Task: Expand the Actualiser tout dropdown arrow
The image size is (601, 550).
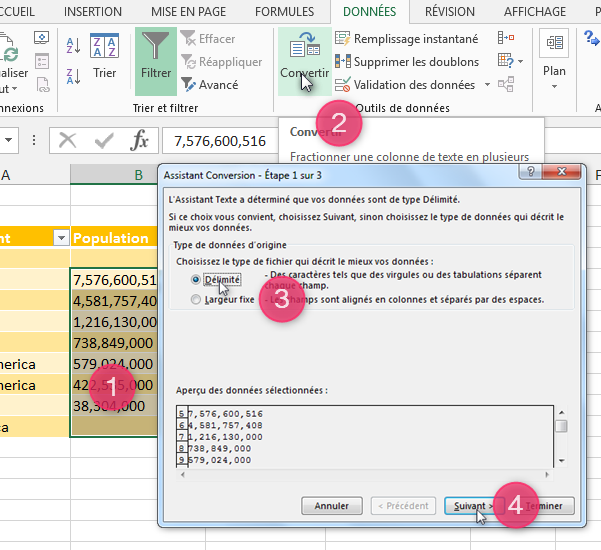Action: tap(15, 89)
